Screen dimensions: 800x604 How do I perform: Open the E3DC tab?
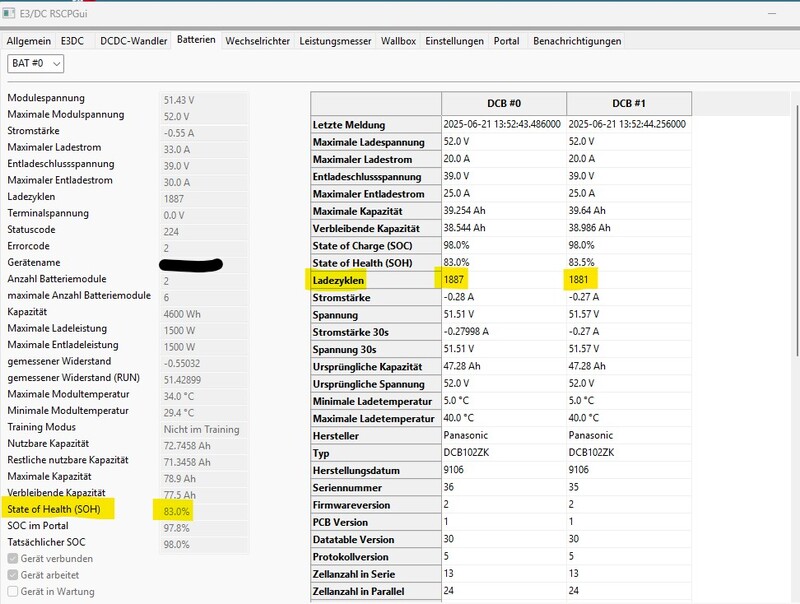click(x=73, y=41)
